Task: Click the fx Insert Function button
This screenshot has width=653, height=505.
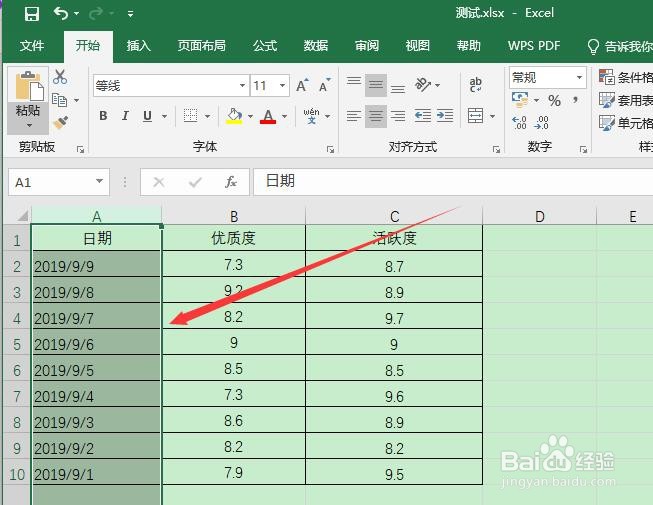Action: click(231, 182)
